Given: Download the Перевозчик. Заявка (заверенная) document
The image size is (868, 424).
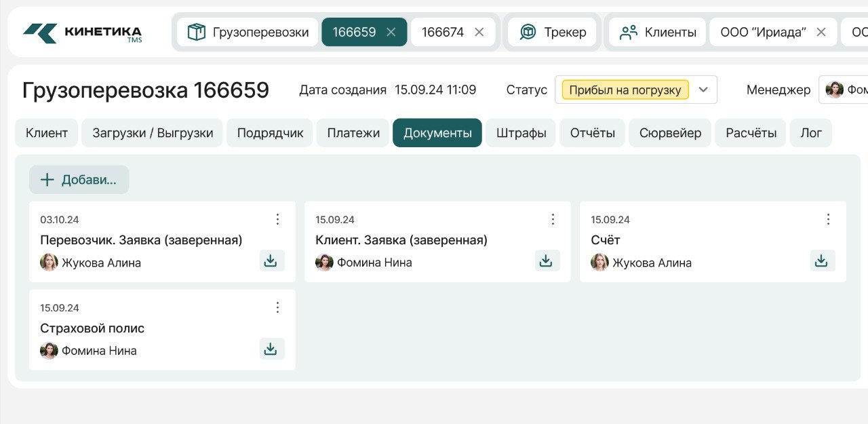Looking at the screenshot, I should (x=272, y=261).
